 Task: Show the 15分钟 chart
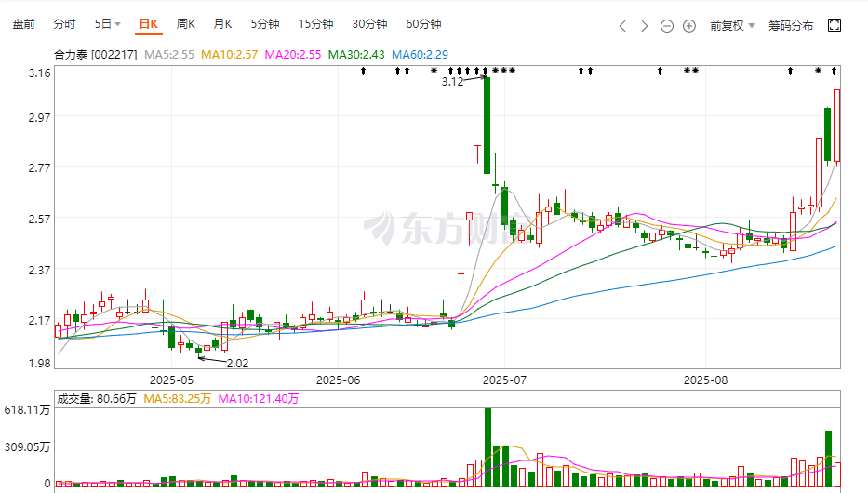pos(315,24)
